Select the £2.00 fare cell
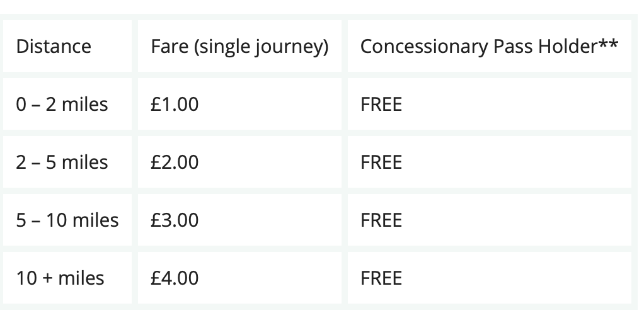This screenshot has height=325, width=644. (x=175, y=162)
